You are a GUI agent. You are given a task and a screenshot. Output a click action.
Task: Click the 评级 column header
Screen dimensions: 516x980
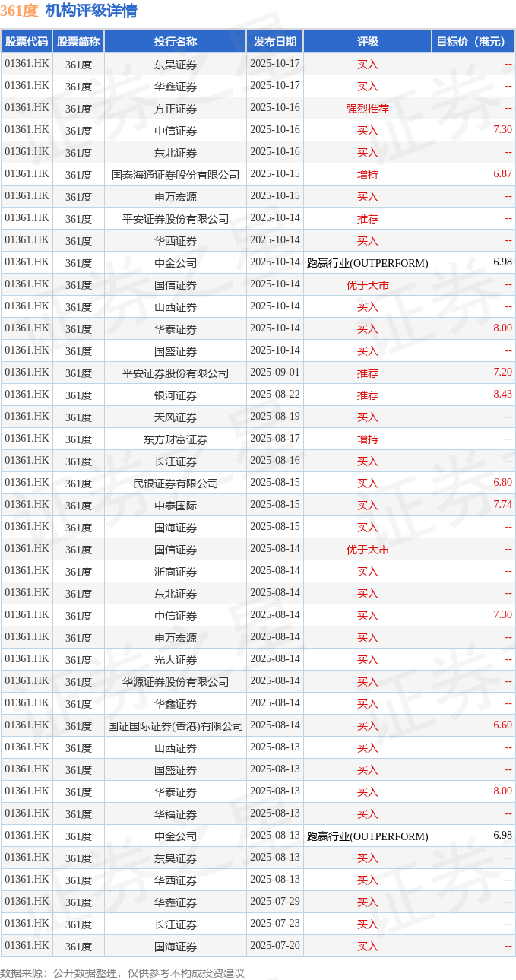[368, 42]
